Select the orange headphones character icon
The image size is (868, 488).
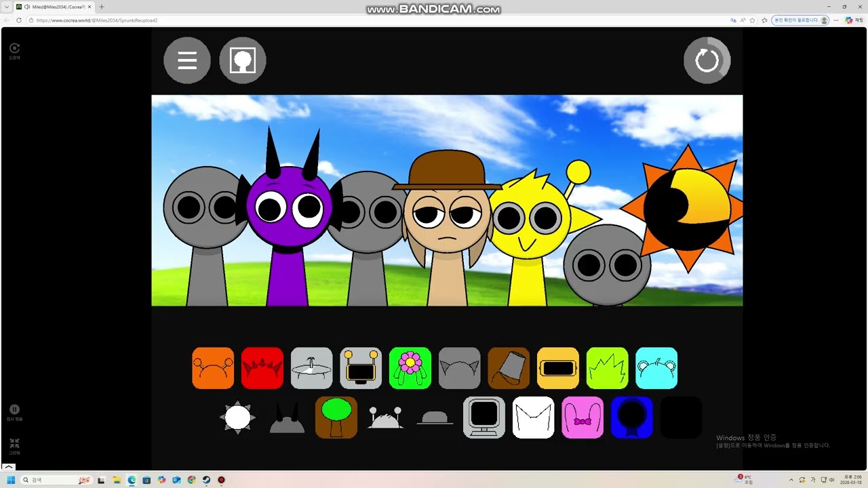tap(213, 368)
